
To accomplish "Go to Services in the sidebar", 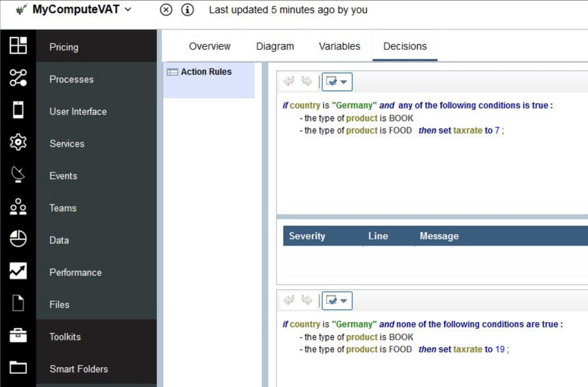I will point(96,143).
